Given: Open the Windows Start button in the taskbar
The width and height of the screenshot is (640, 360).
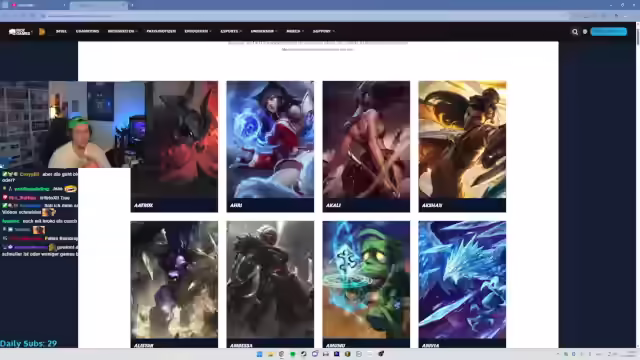Looking at the screenshot, I should coord(259,354).
